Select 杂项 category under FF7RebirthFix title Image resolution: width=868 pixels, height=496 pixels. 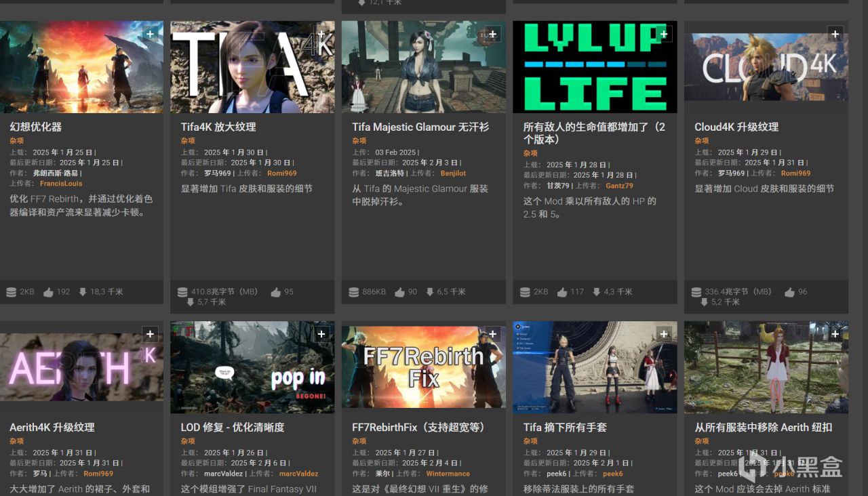(x=359, y=441)
